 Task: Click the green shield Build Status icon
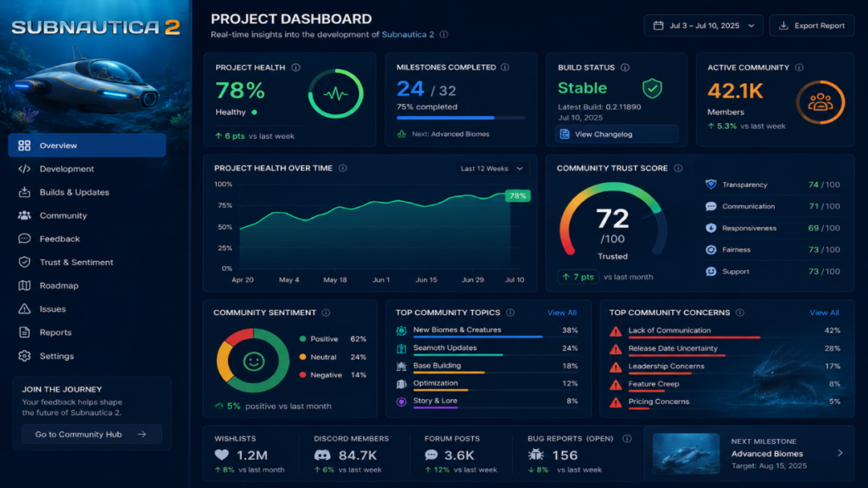coord(652,88)
